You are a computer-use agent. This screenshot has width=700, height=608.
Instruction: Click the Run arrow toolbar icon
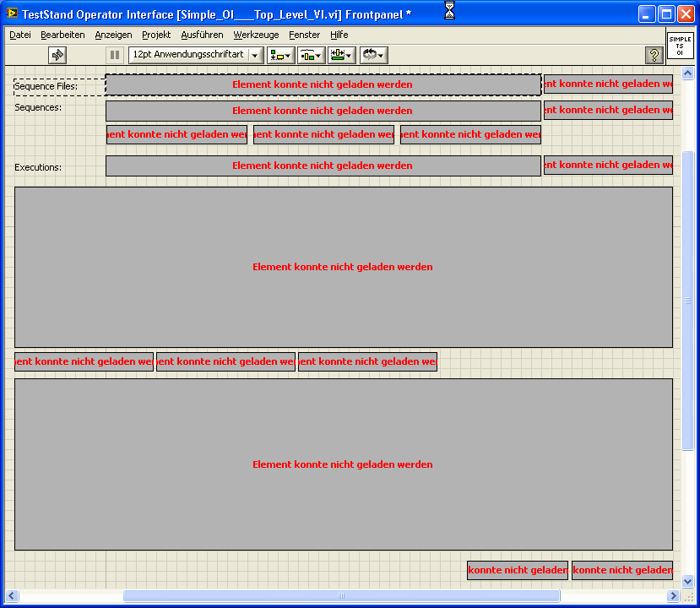57,56
